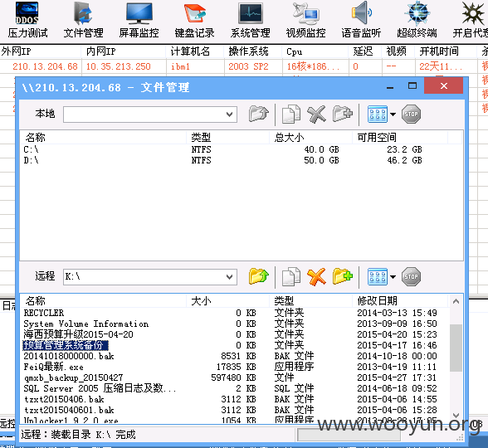Launch 屏幕监控 screen monitor

[139, 20]
